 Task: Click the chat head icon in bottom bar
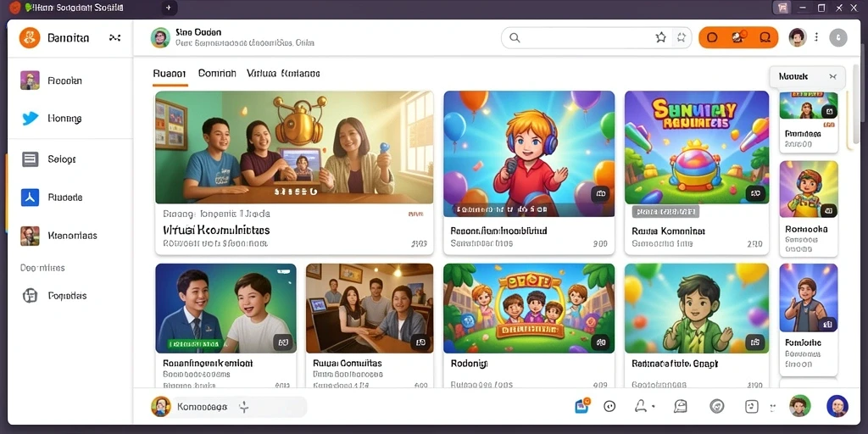pyautogui.click(x=681, y=406)
